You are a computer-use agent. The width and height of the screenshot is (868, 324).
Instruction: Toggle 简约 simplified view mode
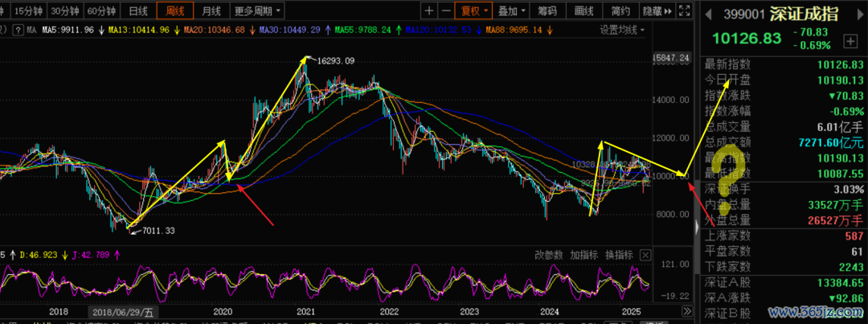[620, 11]
